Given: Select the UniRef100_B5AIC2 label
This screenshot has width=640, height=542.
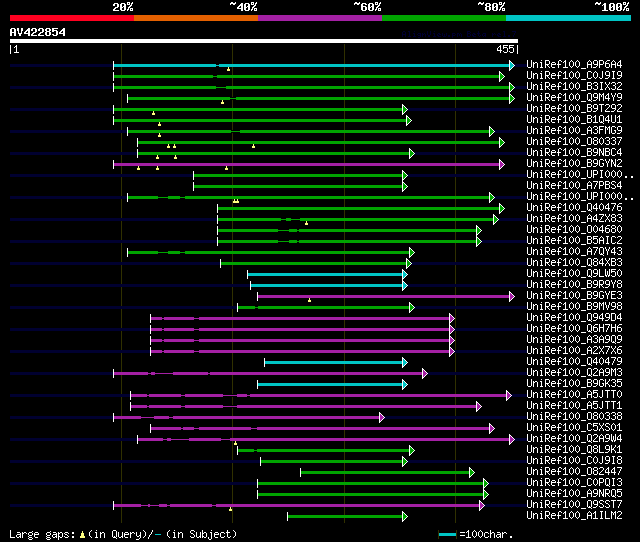Looking at the screenshot, I should pyautogui.click(x=574, y=241).
